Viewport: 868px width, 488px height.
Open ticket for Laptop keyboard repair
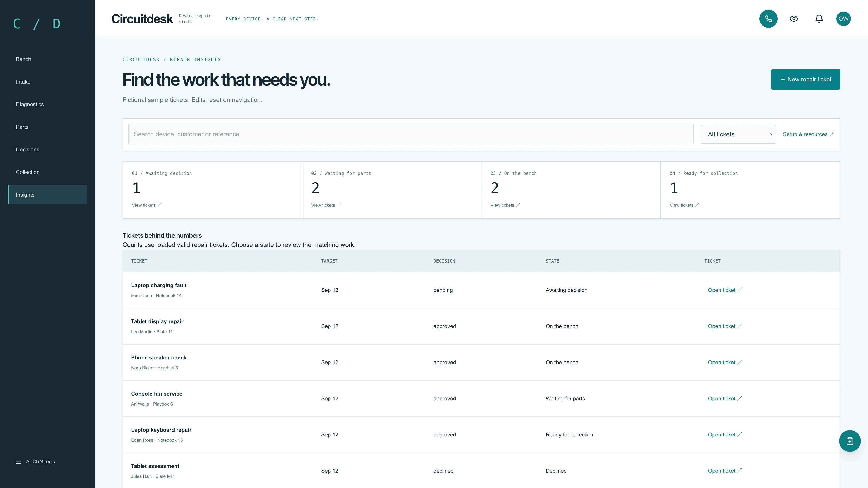tap(725, 434)
